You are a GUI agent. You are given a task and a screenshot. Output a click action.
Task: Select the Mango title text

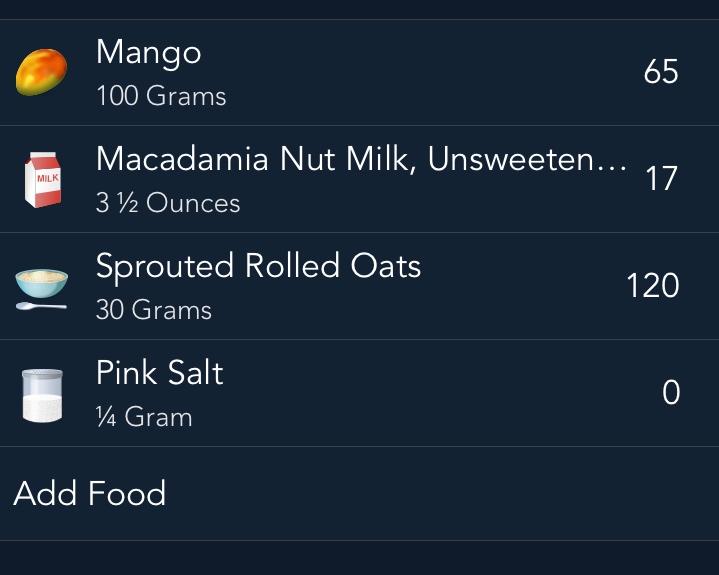[148, 53]
